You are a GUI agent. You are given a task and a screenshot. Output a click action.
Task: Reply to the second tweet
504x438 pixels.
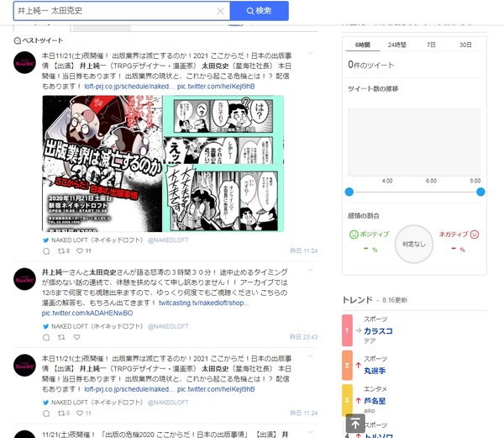tap(46, 337)
